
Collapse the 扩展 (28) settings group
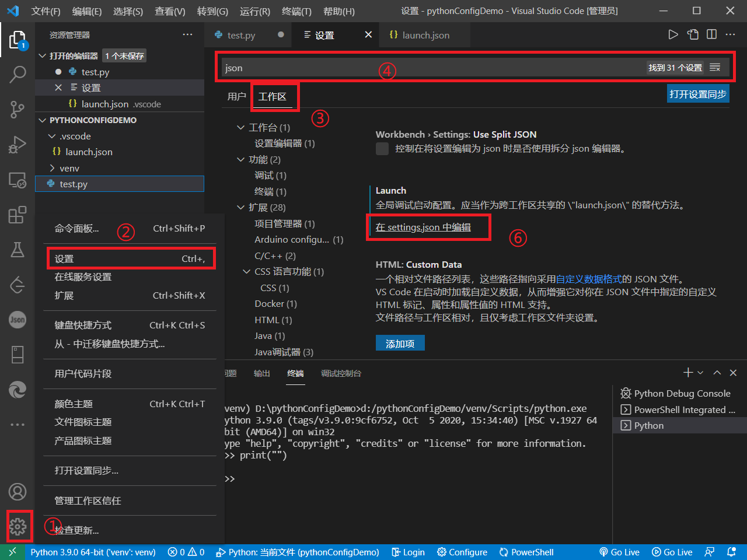point(241,207)
